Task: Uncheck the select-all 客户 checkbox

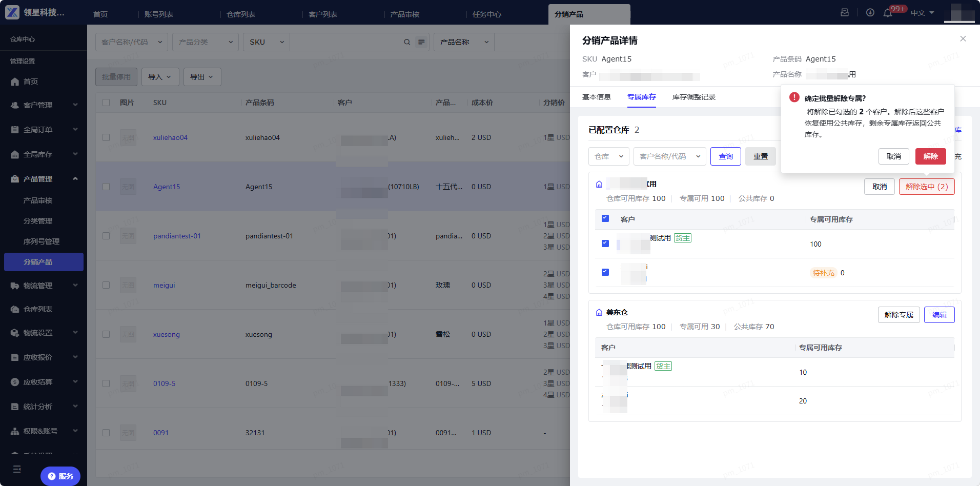Action: tap(605, 218)
